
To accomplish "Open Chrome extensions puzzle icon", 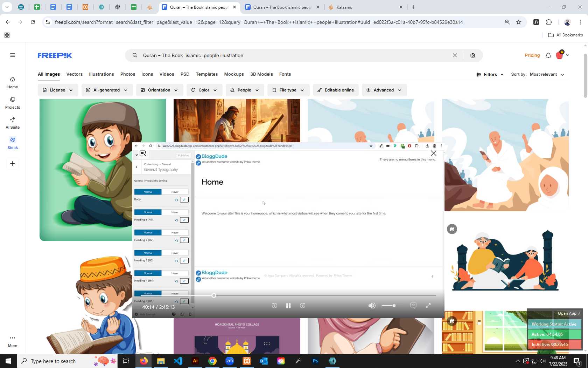I will [x=549, y=22].
